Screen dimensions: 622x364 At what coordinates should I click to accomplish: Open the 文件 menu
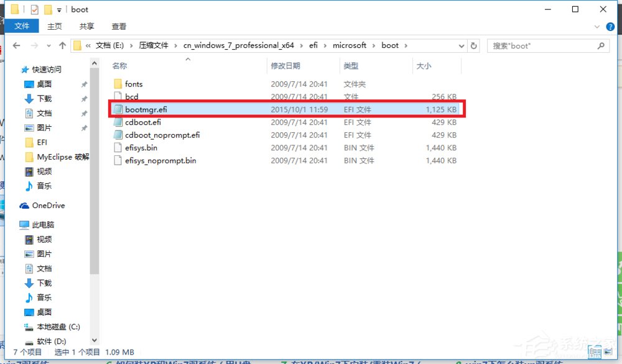click(22, 26)
